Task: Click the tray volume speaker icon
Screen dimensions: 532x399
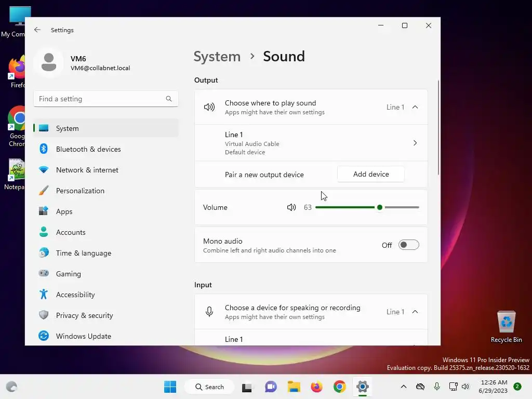Action: click(465, 387)
